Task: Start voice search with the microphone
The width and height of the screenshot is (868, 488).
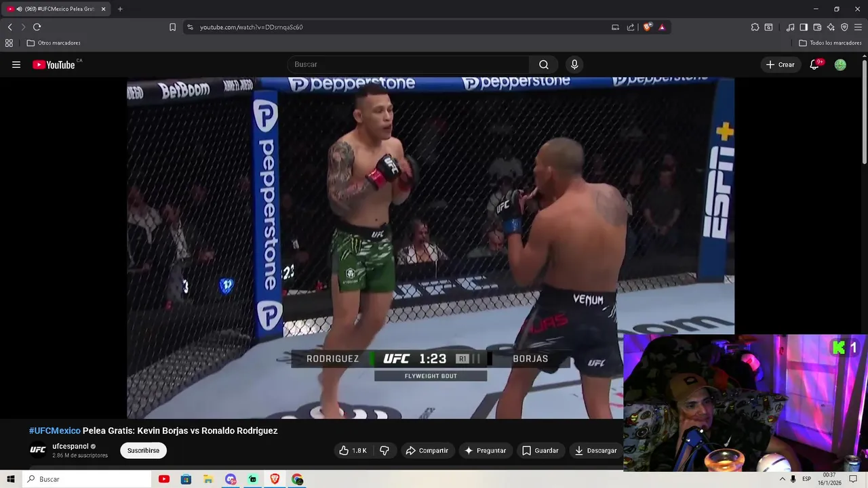Action: (x=574, y=64)
